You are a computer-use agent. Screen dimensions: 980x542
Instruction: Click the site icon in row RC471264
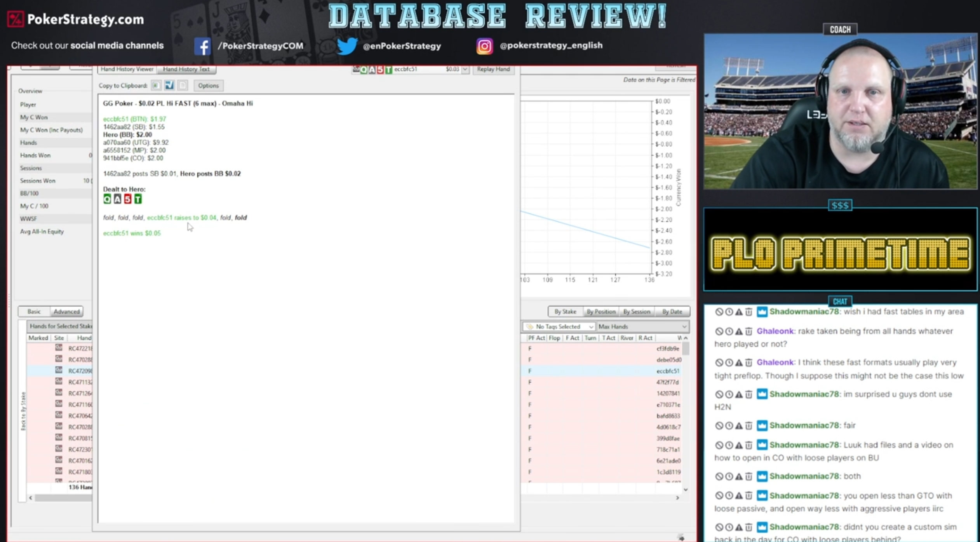click(59, 392)
